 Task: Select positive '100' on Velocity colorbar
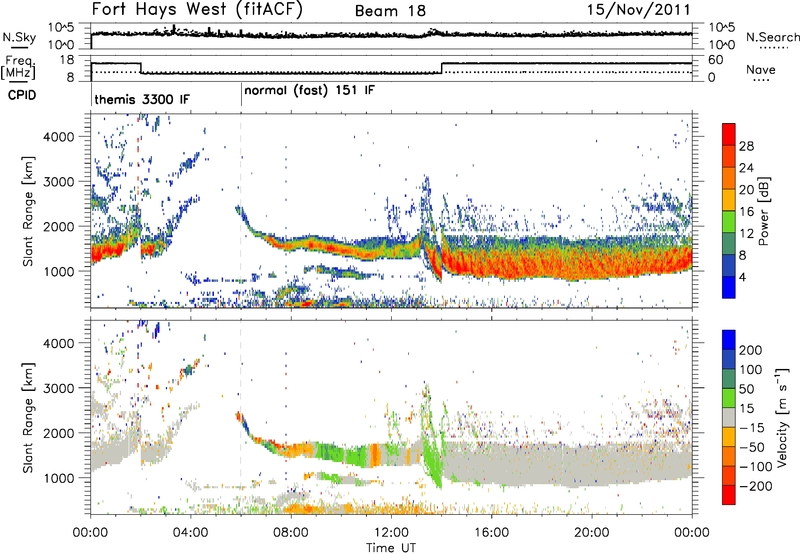[751, 370]
